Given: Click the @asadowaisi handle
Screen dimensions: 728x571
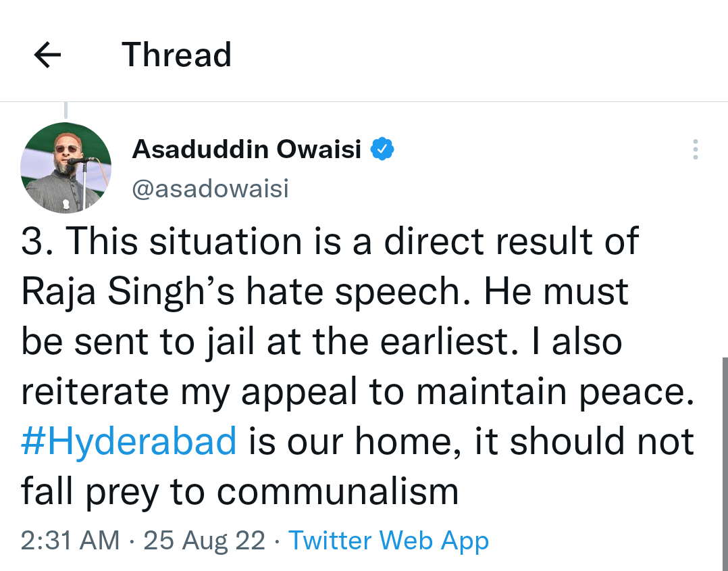Looking at the screenshot, I should (x=210, y=189).
